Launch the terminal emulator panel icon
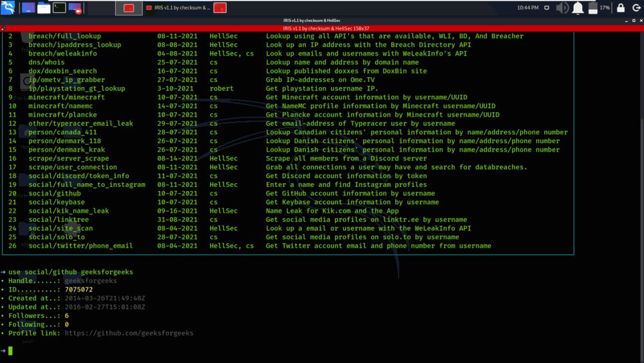The image size is (644, 363). pyautogui.click(x=59, y=8)
